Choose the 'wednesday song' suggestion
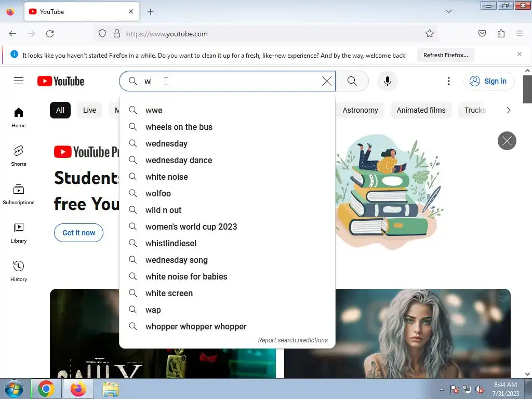 pyautogui.click(x=228, y=260)
